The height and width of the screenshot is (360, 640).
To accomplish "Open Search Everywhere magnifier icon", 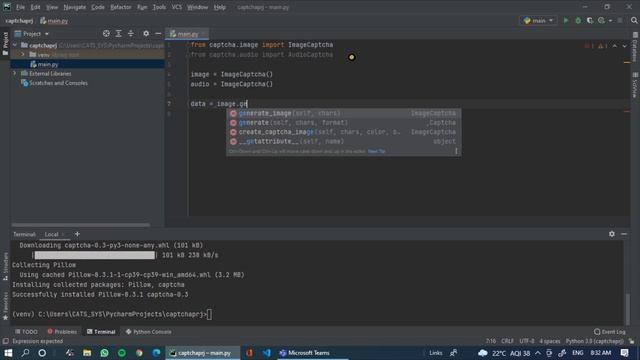I will [634, 20].
